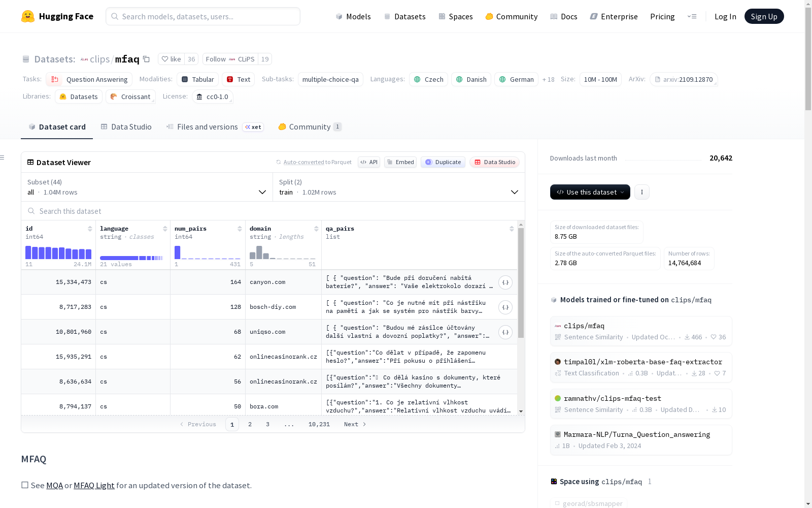Viewport: 812px width, 508px height.
Task: Go to Models in the top navigation
Action: 353,16
